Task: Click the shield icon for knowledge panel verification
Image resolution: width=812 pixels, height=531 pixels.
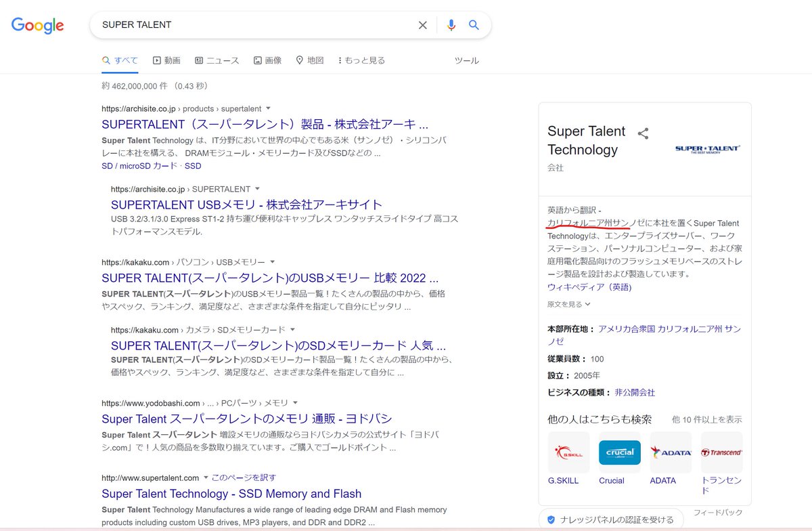Action: click(x=551, y=520)
